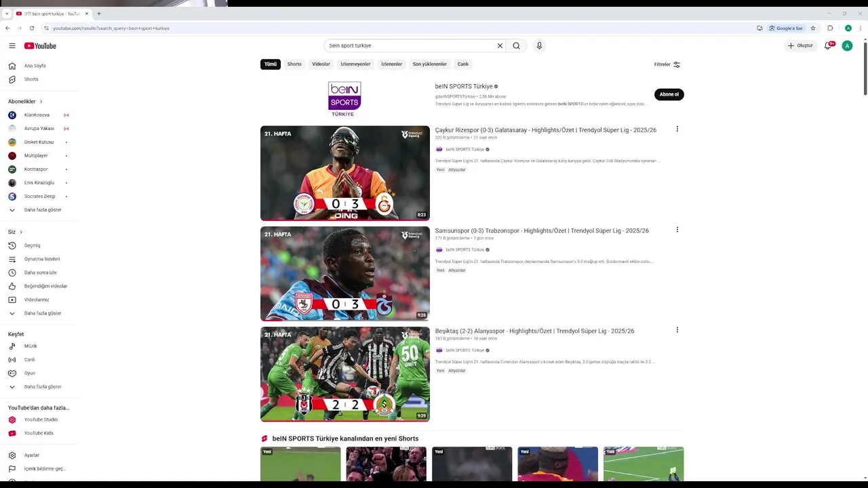Open the Beşiktaş (2-2) Alanyaspor title

click(x=534, y=331)
